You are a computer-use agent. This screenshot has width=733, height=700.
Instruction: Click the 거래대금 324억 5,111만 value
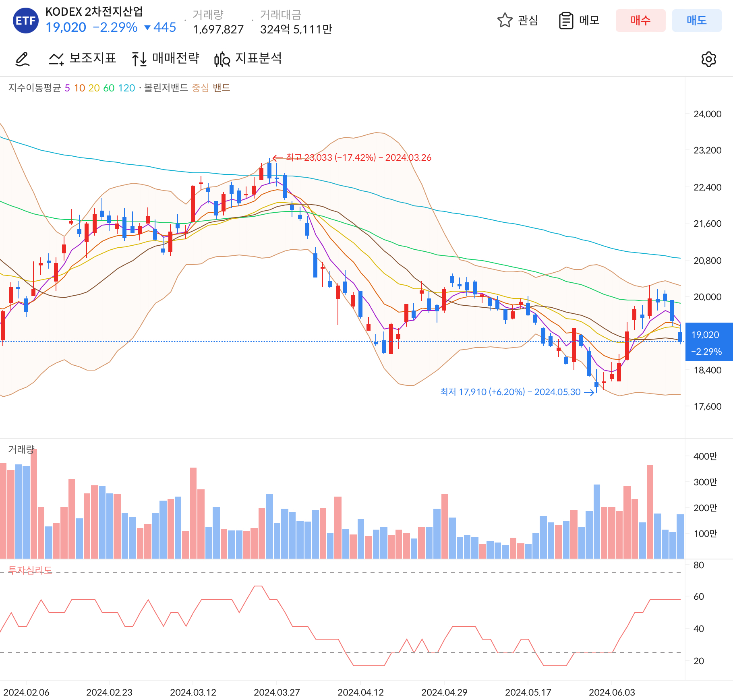tap(296, 29)
